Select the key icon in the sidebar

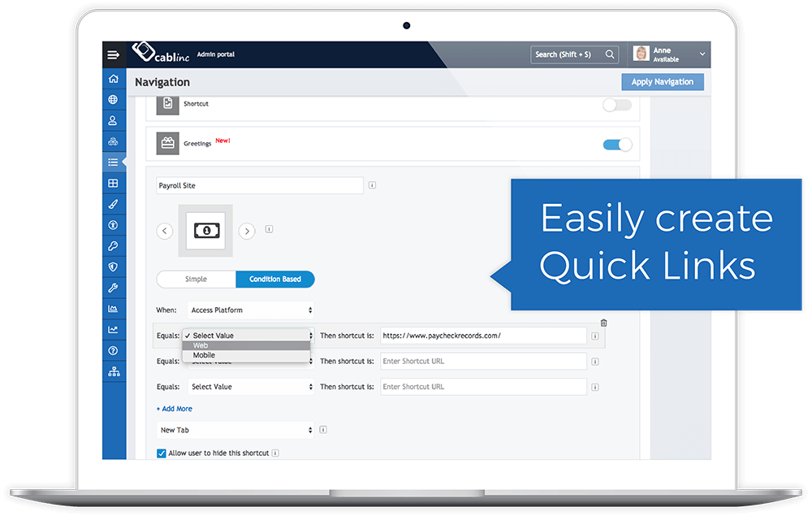[x=114, y=245]
